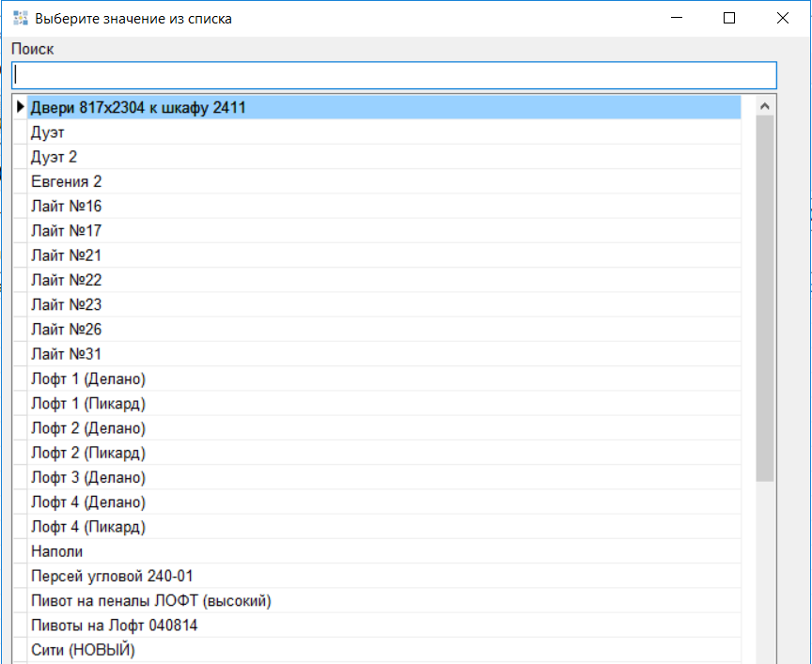Click the scrollbar up arrow
Screen dimensions: 812x664
click(764, 106)
